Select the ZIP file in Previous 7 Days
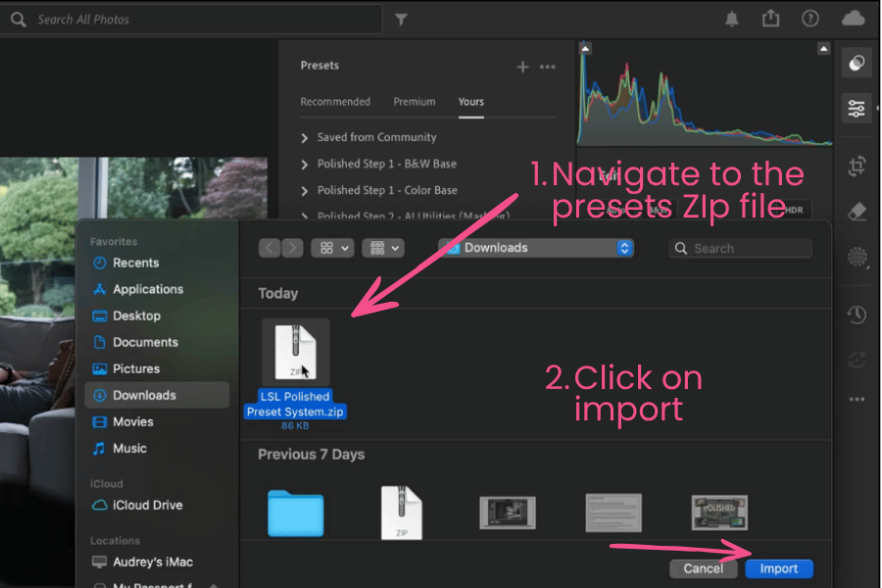Screen dimensions: 882x588 [401, 514]
